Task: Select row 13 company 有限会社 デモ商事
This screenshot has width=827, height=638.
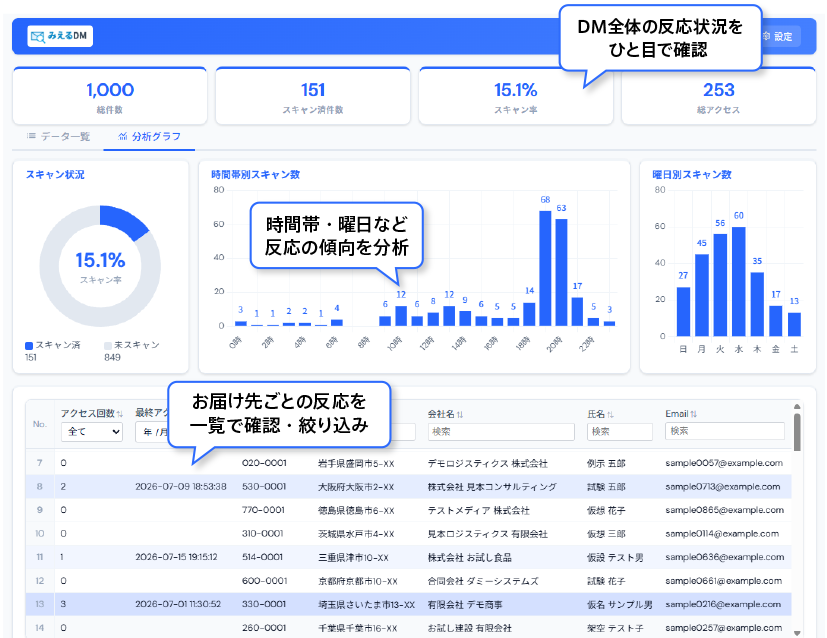Action: coord(465,605)
